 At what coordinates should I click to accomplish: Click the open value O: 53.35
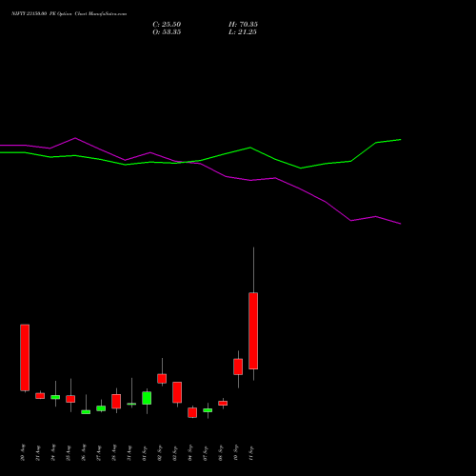click(x=167, y=32)
